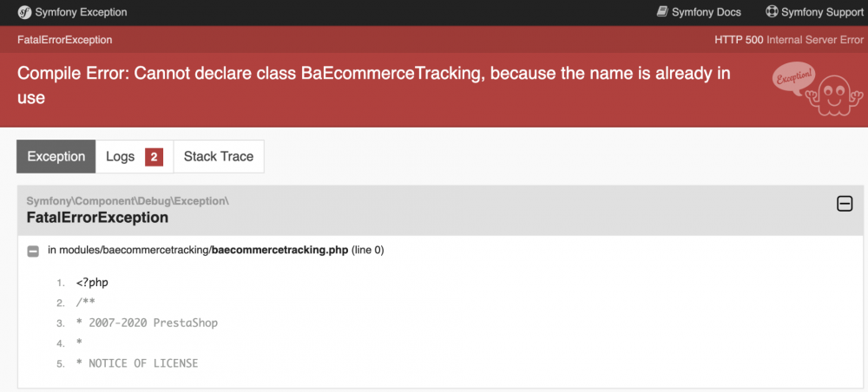Select the Exception tab
The image size is (868, 392).
pos(56,156)
